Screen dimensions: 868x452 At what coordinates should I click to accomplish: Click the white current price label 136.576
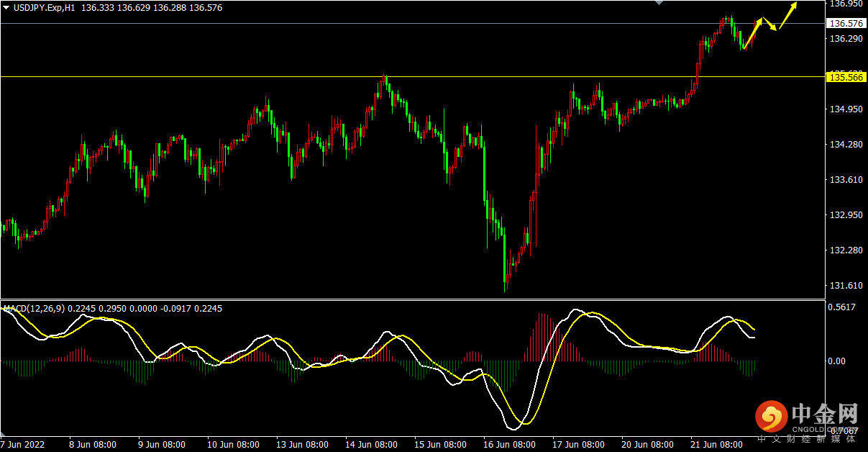point(845,23)
